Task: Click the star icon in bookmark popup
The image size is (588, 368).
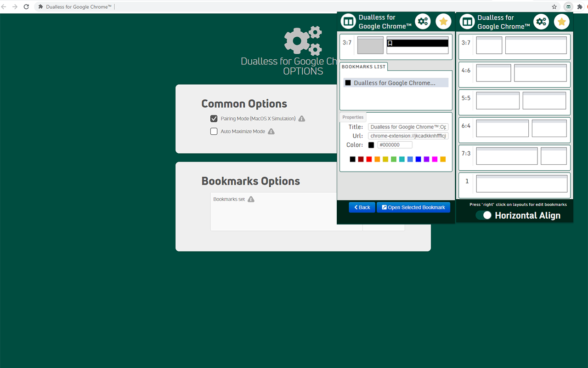Action: pos(443,21)
